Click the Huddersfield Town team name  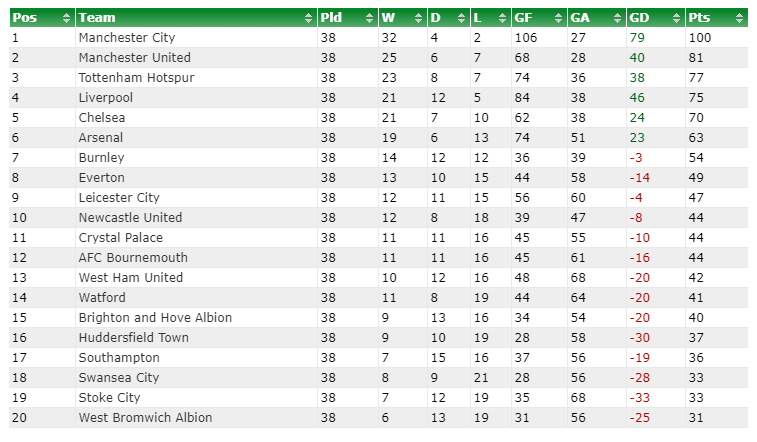pyautogui.click(x=133, y=338)
